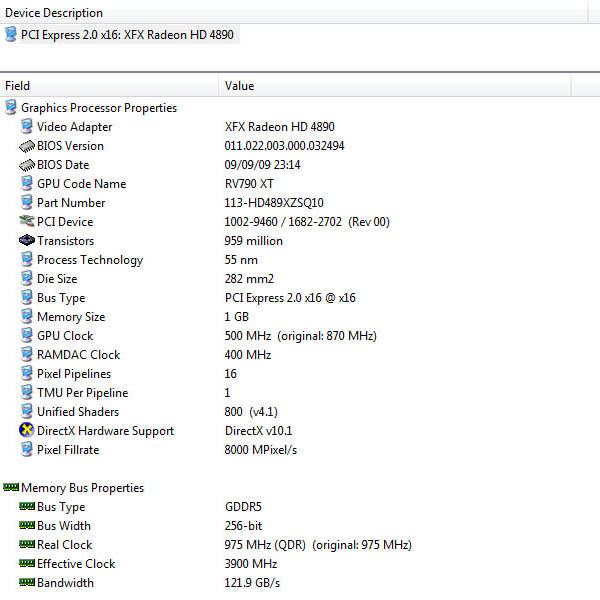Click the RAM icon beside Effective Clock
Viewport: 600px width, 600px height.
27,563
